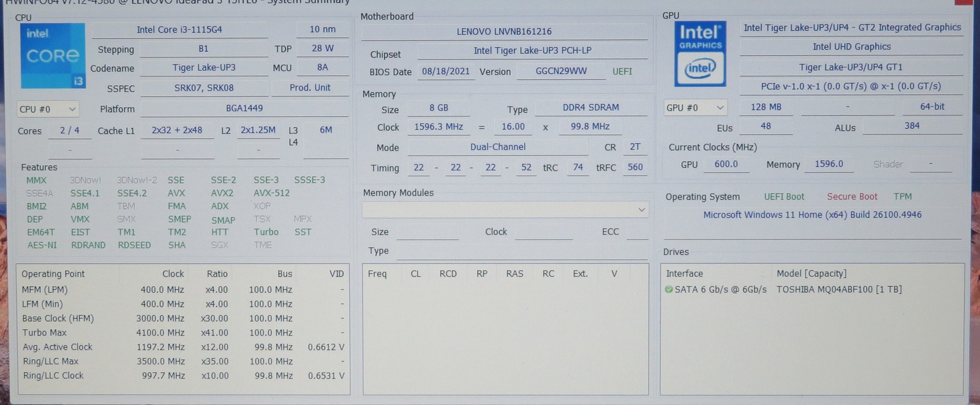Click the PCIe v-1.0 link field
Viewport: 980px width, 405px height.
851,87
